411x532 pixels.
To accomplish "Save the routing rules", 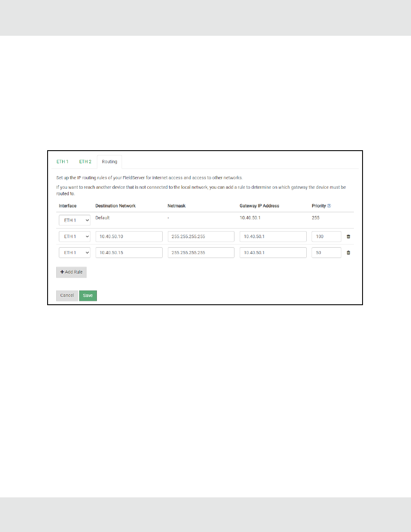I will pyautogui.click(x=88, y=296).
